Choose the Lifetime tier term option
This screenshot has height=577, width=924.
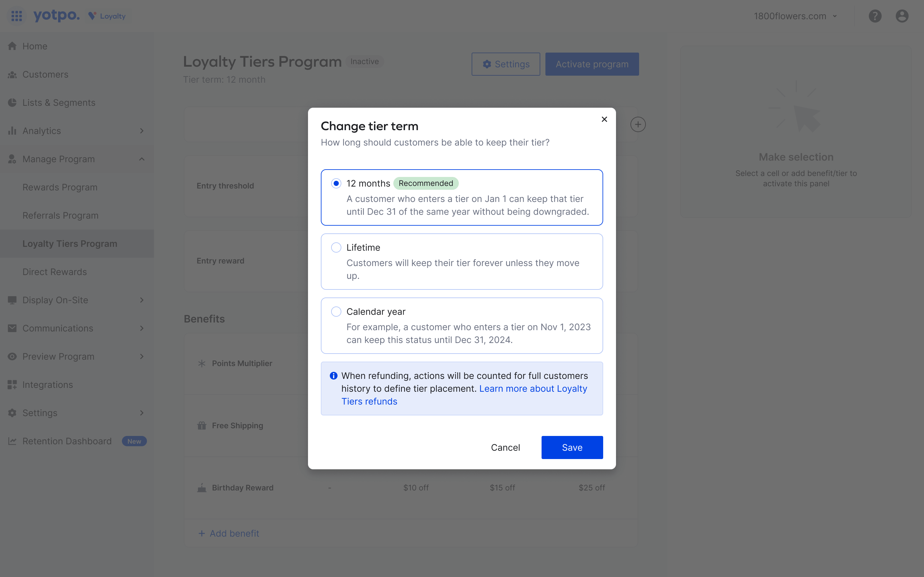click(x=336, y=247)
